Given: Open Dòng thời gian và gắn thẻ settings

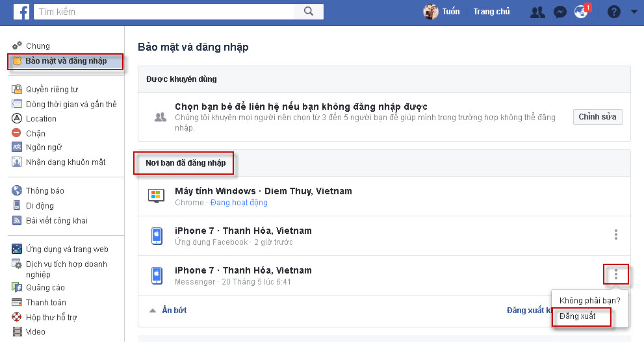Looking at the screenshot, I should tap(71, 105).
